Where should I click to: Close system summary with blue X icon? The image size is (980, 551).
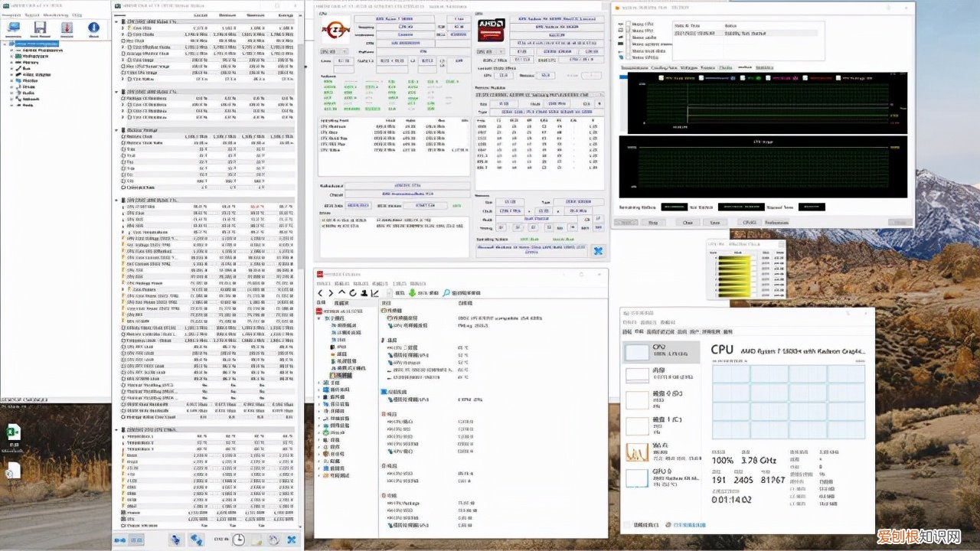(x=597, y=250)
